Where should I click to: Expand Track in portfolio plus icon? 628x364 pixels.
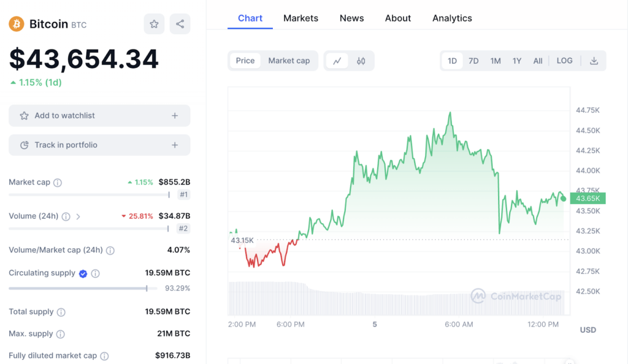click(175, 145)
